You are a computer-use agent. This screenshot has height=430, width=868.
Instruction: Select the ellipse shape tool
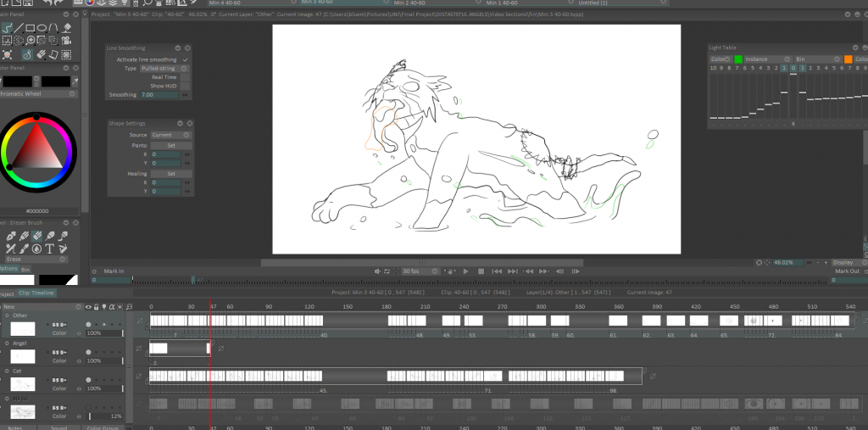42,28
